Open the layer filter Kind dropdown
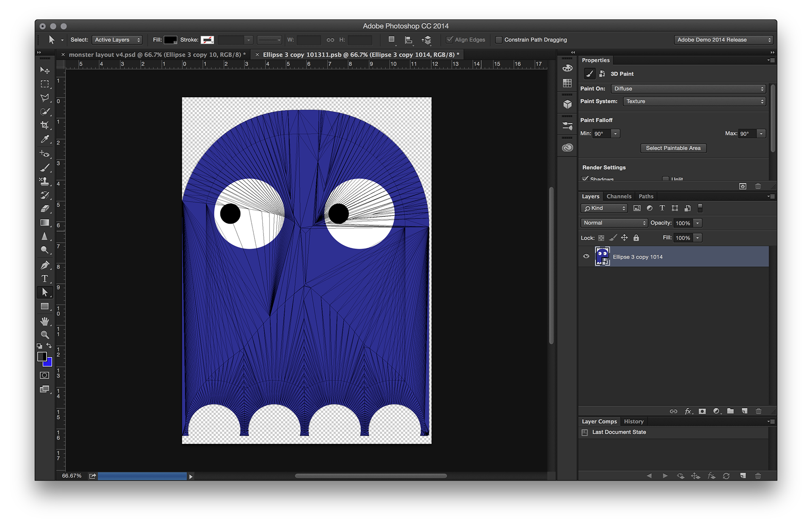 (604, 208)
